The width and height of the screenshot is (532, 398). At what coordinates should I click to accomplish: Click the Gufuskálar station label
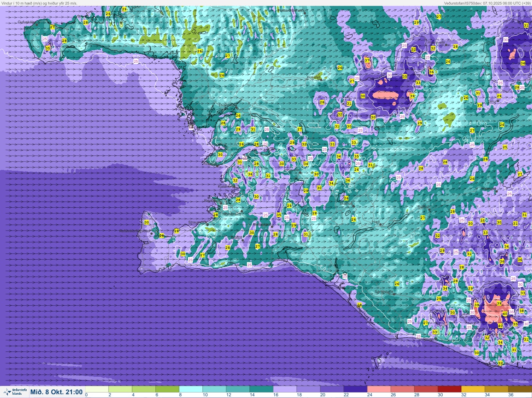tap(26, 22)
